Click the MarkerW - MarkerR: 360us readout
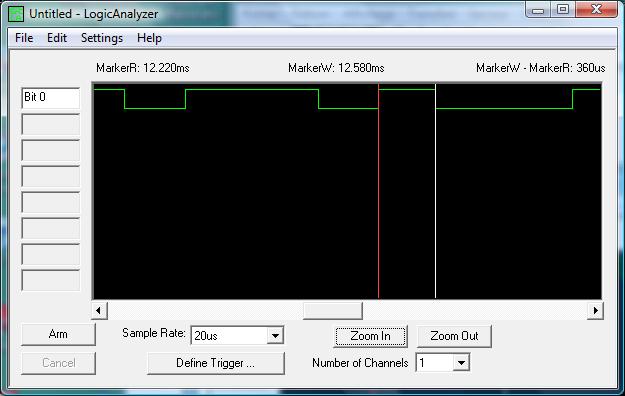 coord(540,68)
